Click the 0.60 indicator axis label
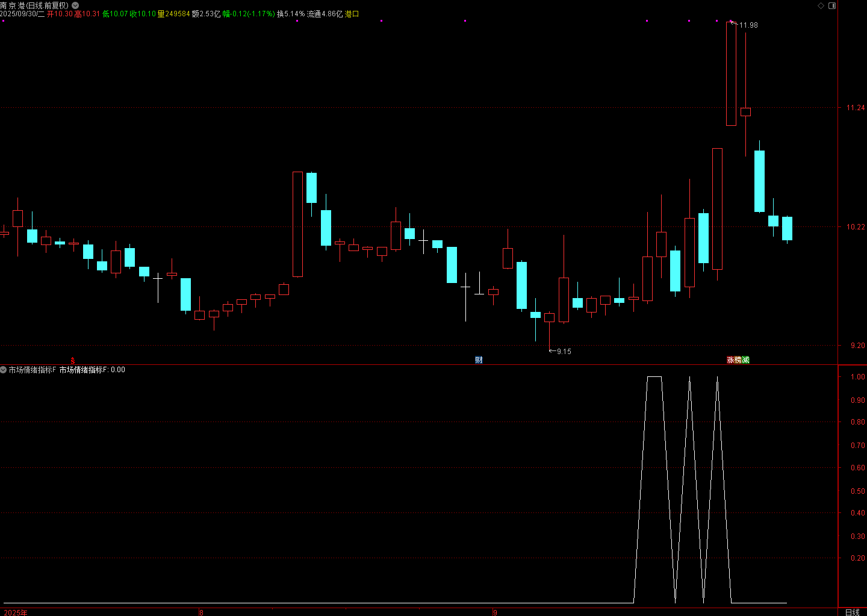The image size is (867, 616). (857, 468)
